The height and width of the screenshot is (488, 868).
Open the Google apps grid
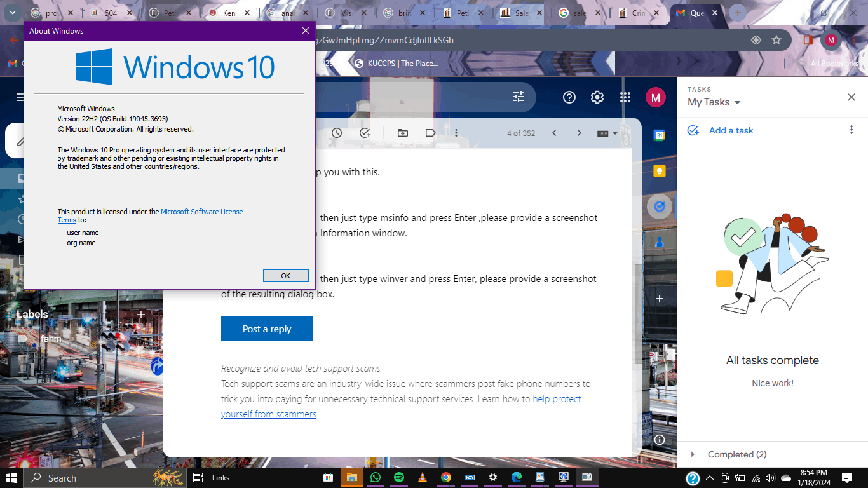[x=625, y=97]
